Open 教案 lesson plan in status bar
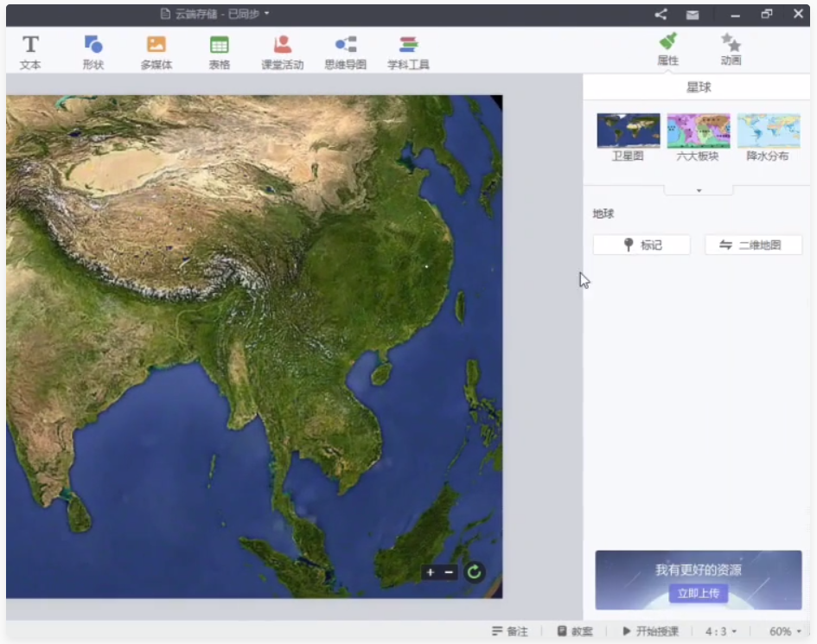The width and height of the screenshot is (817, 644). click(x=575, y=632)
